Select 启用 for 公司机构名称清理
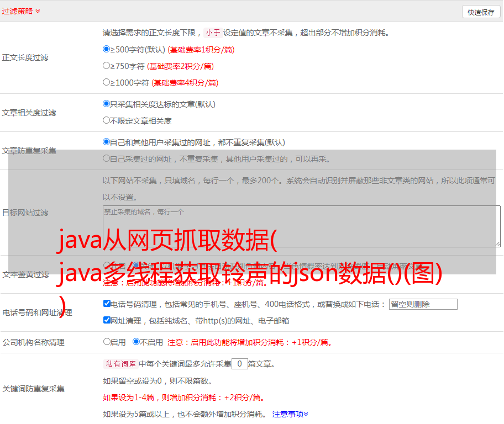 click(x=107, y=342)
